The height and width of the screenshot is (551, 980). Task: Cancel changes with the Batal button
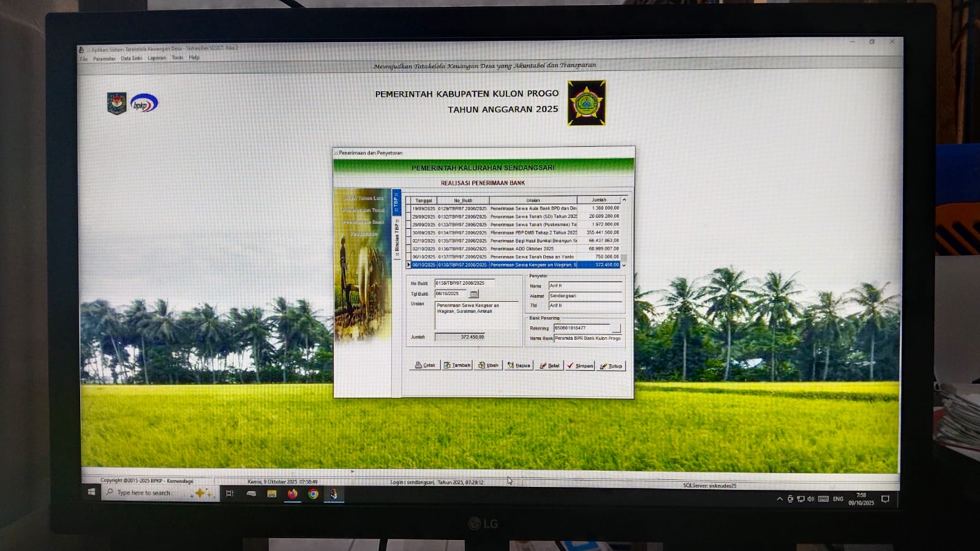(x=549, y=365)
